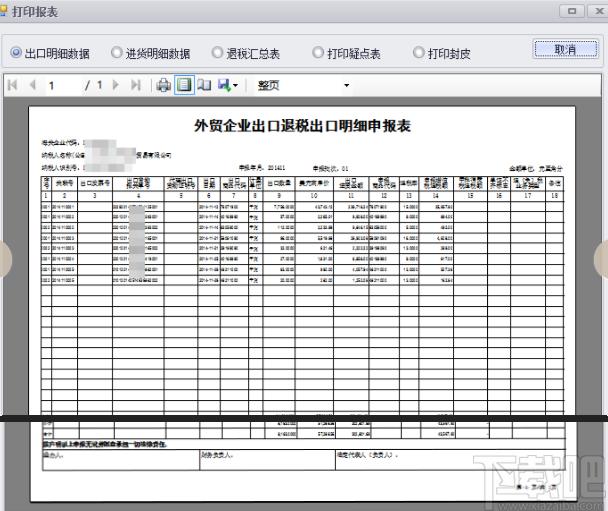Select the 出口明细数据 radio option
Viewport: 608px width, 511px height.
[50, 53]
